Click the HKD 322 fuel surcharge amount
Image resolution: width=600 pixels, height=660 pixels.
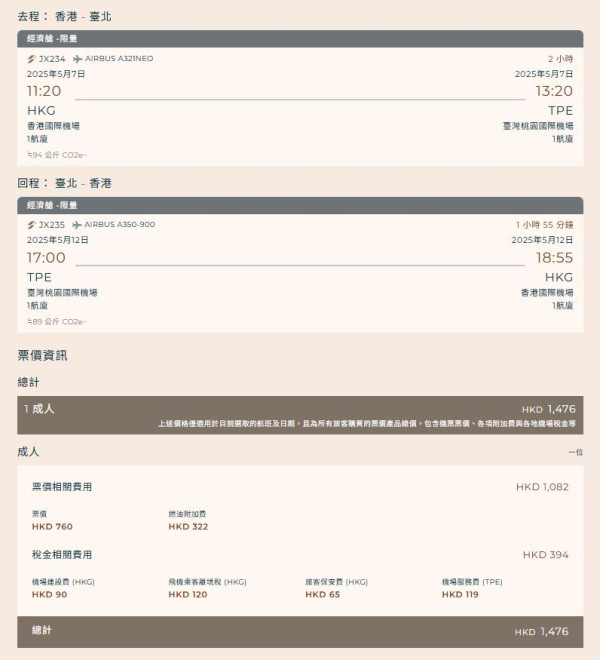coord(188,527)
